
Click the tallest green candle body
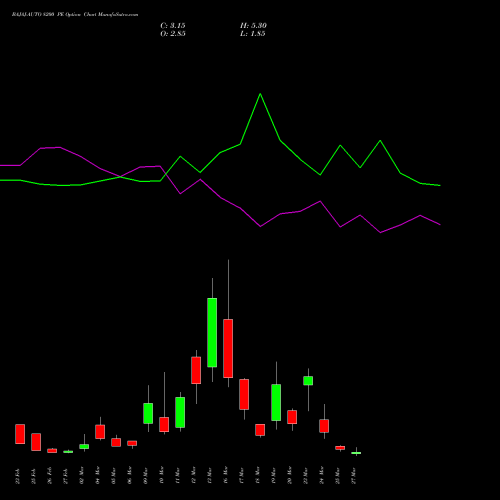point(212,333)
